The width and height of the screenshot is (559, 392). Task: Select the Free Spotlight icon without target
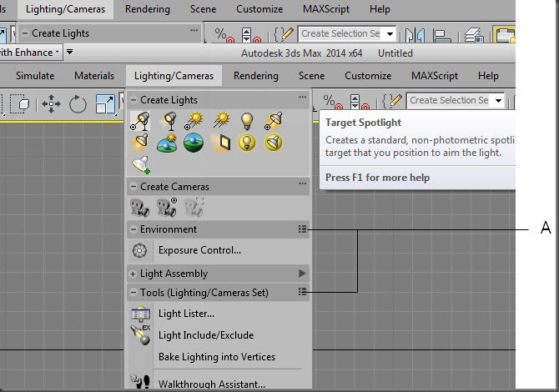169,121
